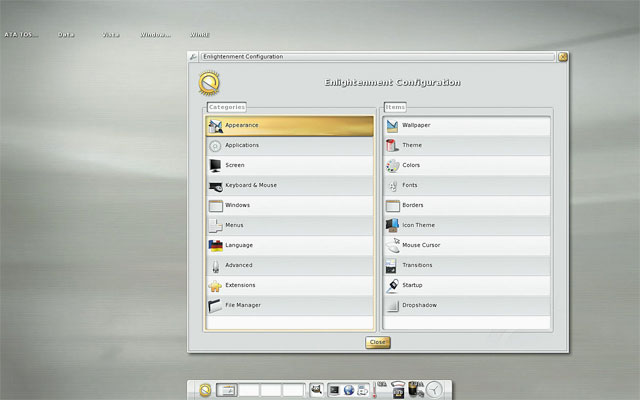Click the Borders item icon

pyautogui.click(x=393, y=206)
